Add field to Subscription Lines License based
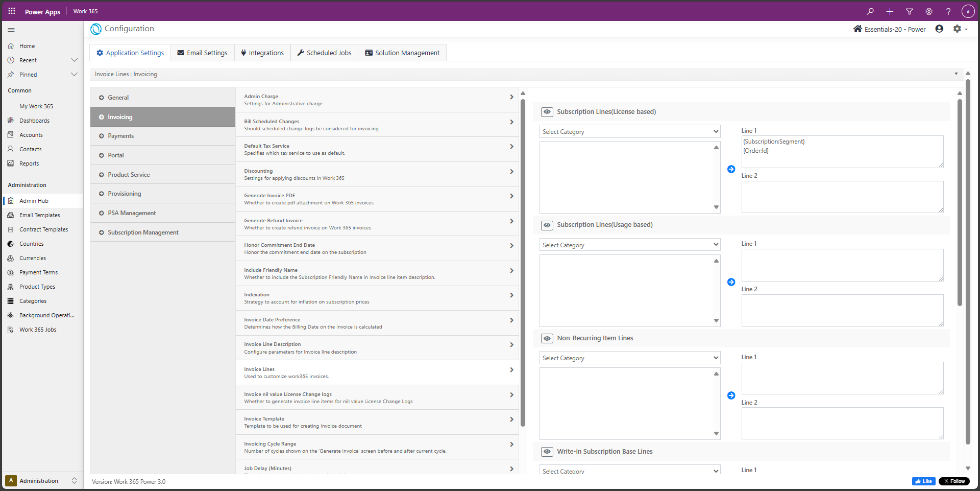Screen dimensions: 980x491 [731, 169]
